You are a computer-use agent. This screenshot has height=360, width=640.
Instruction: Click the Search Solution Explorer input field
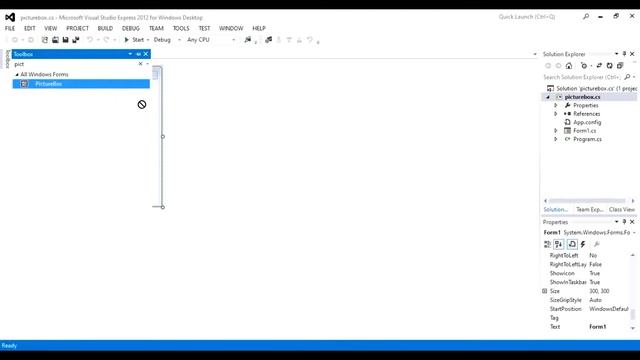(x=582, y=77)
